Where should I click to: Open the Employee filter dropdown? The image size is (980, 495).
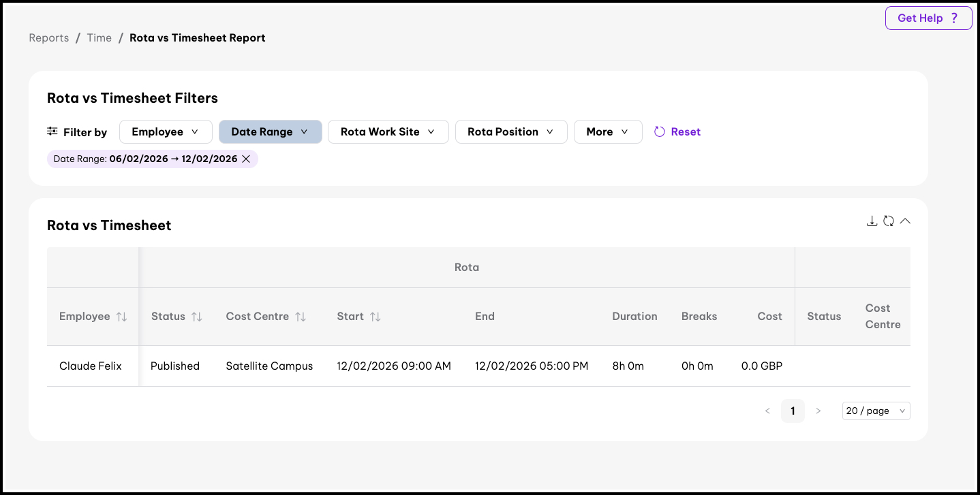point(166,132)
